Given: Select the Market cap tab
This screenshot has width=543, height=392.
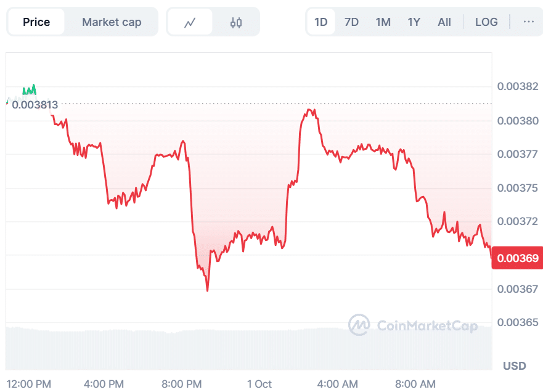Looking at the screenshot, I should (112, 22).
